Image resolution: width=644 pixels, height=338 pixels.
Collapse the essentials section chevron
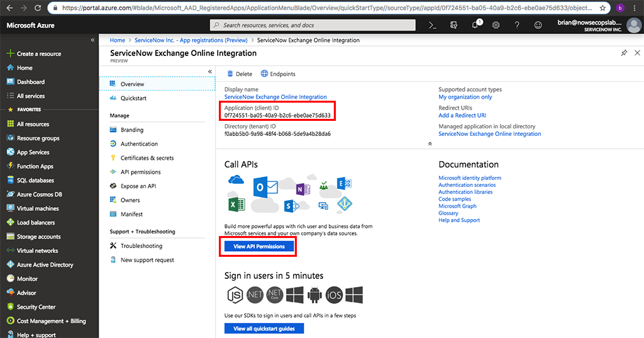pos(430,144)
